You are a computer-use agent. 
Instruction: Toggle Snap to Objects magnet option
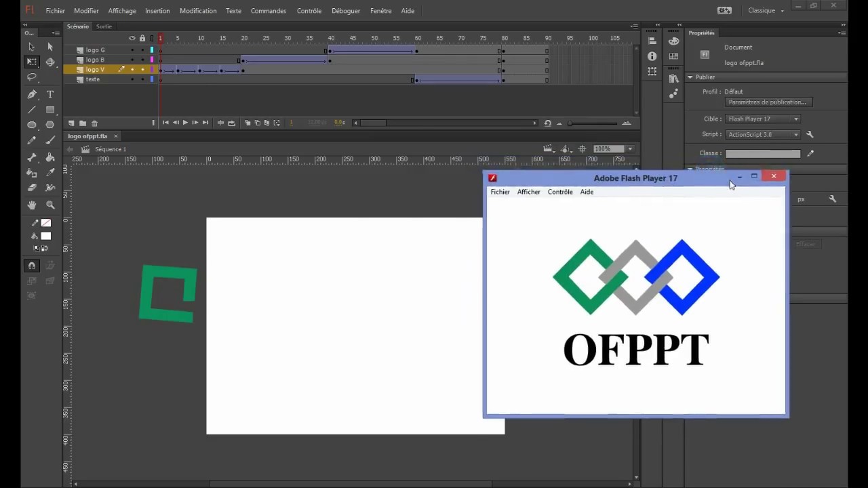tap(31, 266)
